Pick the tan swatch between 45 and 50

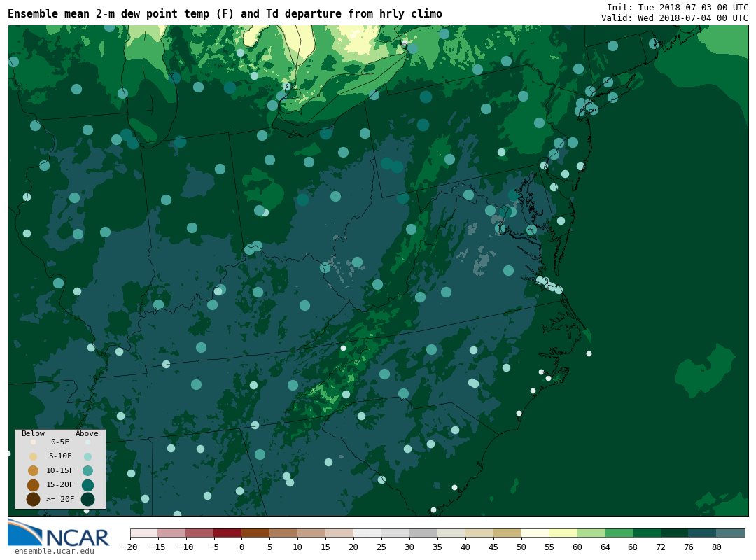(x=507, y=533)
